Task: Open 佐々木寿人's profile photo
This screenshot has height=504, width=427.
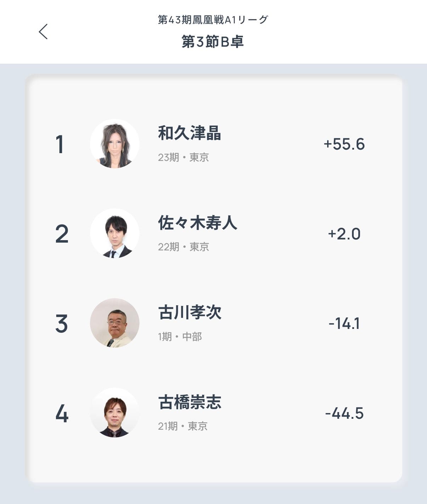Action: pos(114,233)
